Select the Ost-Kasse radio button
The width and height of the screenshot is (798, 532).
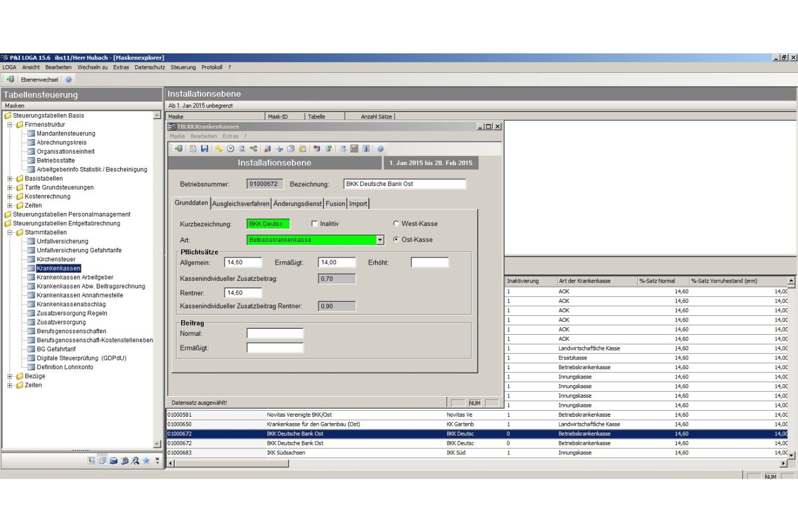coord(396,240)
